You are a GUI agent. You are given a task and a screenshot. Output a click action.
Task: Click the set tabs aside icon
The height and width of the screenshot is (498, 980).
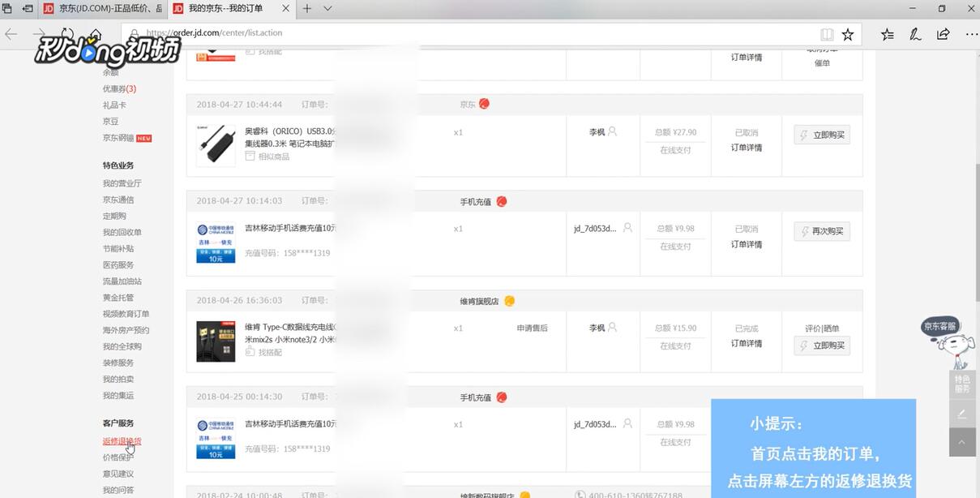coord(28,9)
